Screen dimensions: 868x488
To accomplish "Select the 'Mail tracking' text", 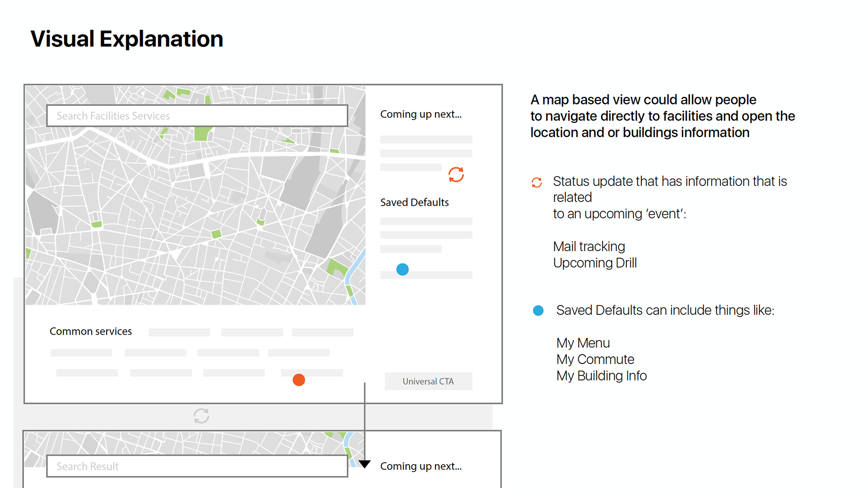I will [589, 246].
